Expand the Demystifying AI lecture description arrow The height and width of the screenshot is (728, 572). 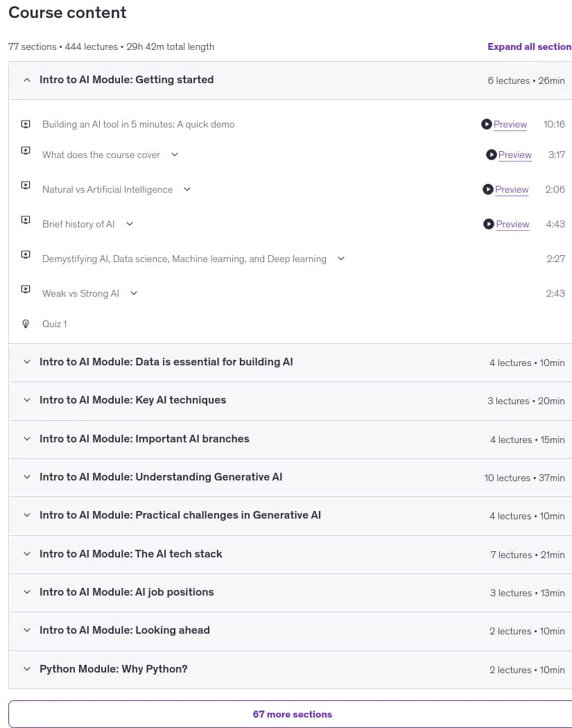point(341,259)
